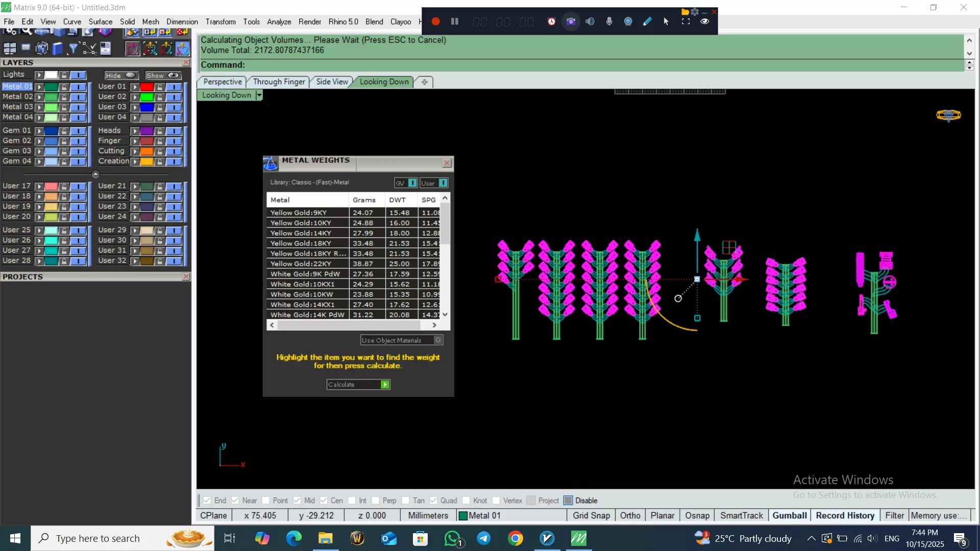Enable the Perp osnap checkbox

[x=376, y=500]
